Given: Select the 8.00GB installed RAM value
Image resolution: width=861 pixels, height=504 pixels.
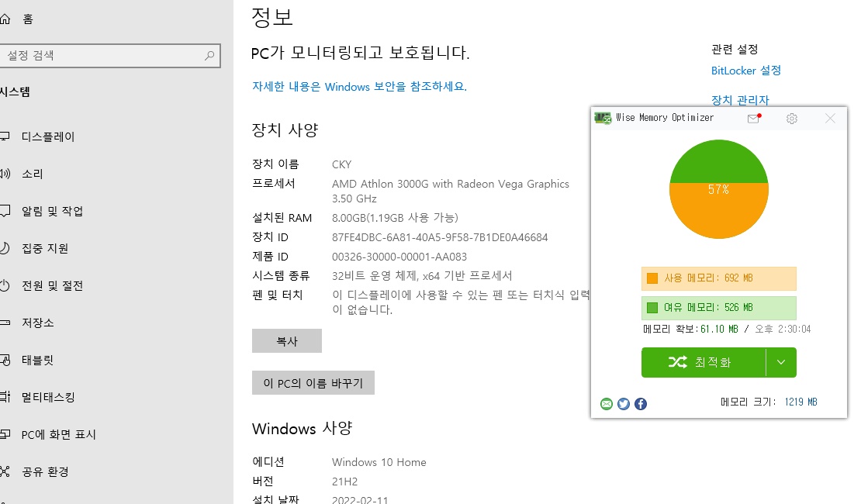Looking at the screenshot, I should click(395, 218).
